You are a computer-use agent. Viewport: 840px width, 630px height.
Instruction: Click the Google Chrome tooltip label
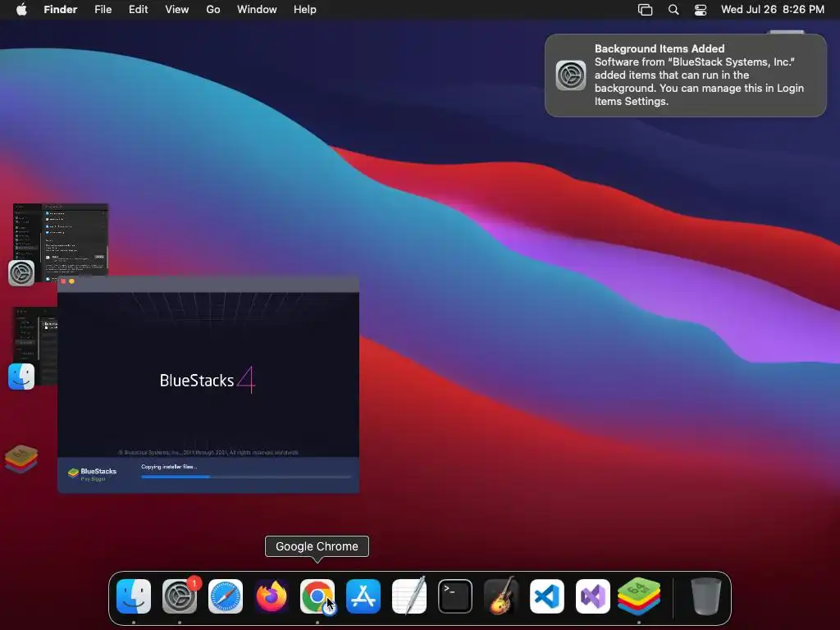tap(317, 546)
